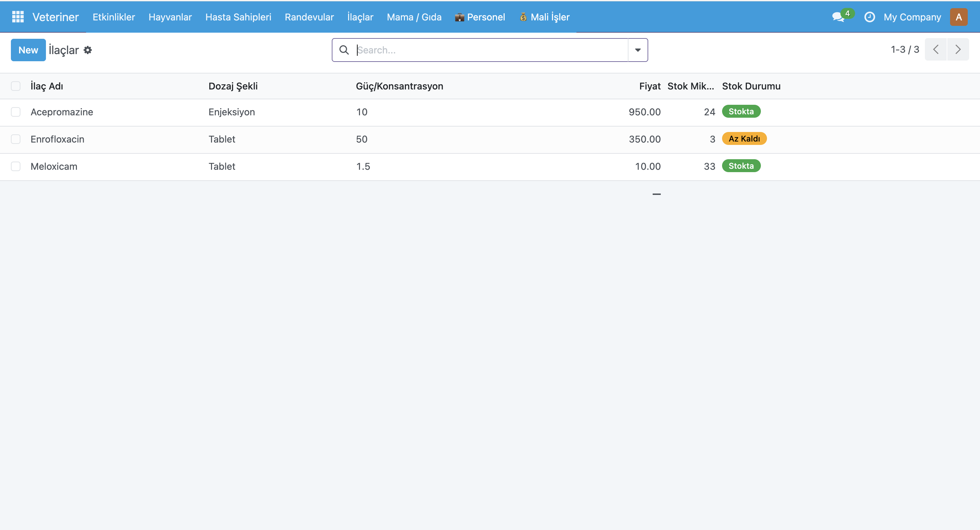The height and width of the screenshot is (530, 980).
Task: Go to the next page arrow
Action: click(x=958, y=49)
